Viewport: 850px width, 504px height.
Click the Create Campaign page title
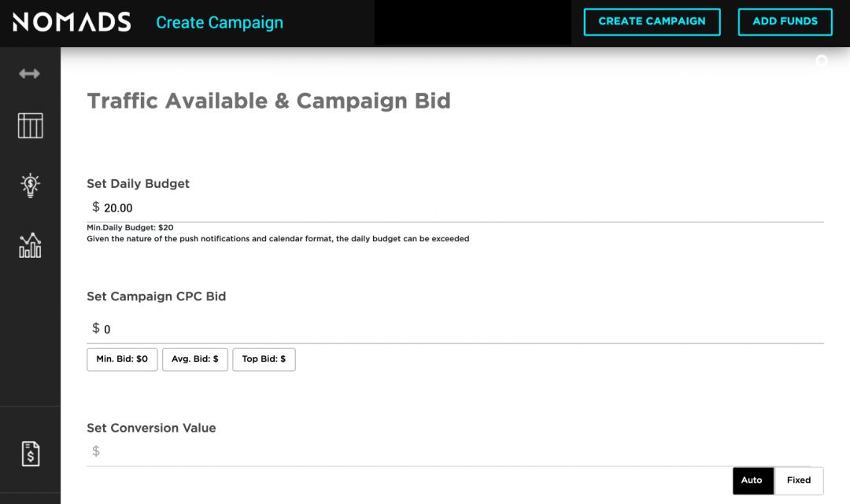220,23
